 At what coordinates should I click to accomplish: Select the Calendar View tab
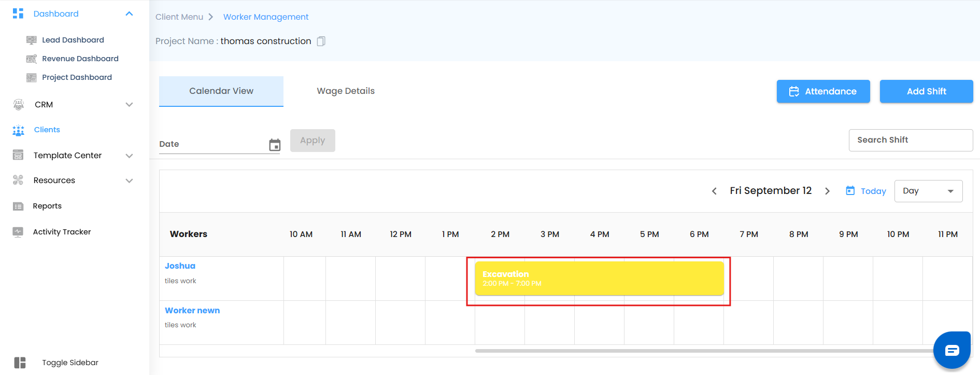(x=221, y=91)
